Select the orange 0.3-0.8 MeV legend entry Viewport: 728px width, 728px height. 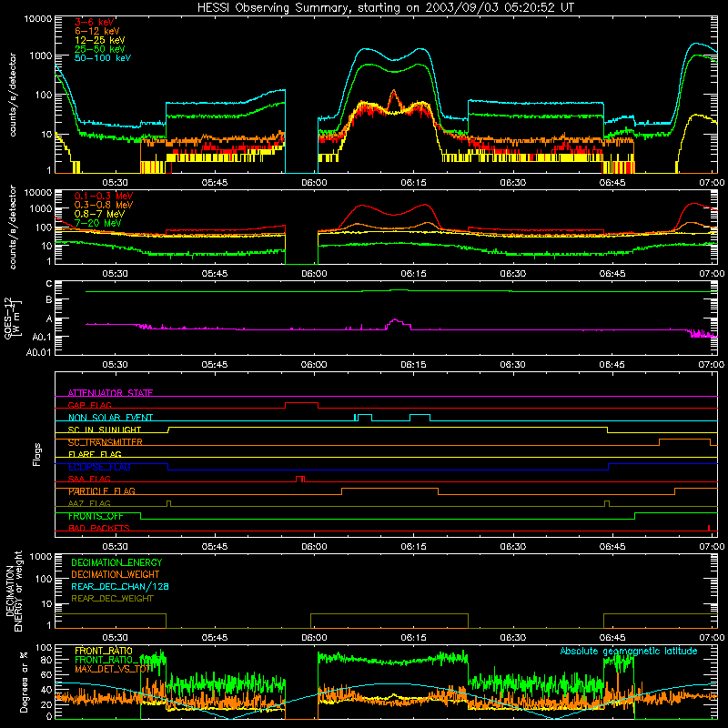coord(104,205)
